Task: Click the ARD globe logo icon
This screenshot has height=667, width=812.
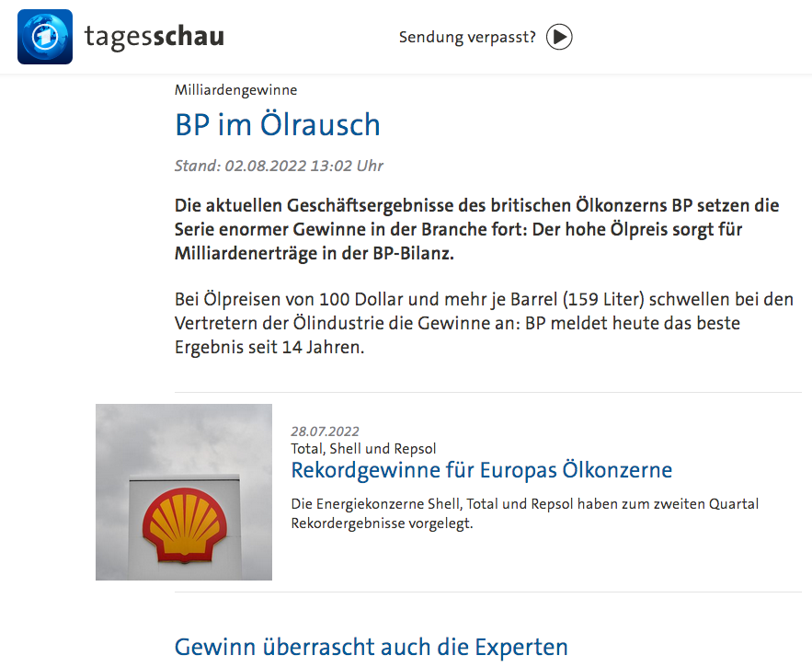Action: (x=44, y=37)
